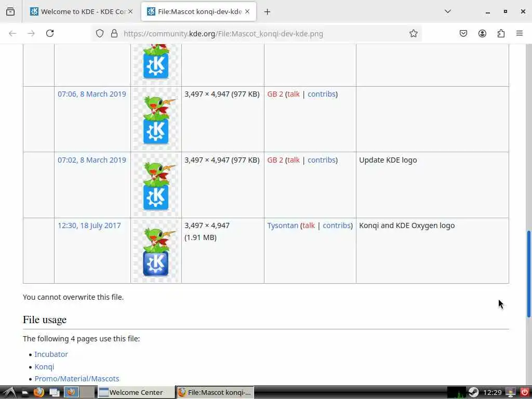Open Steam tray icon
532x399 pixels.
coord(474,393)
